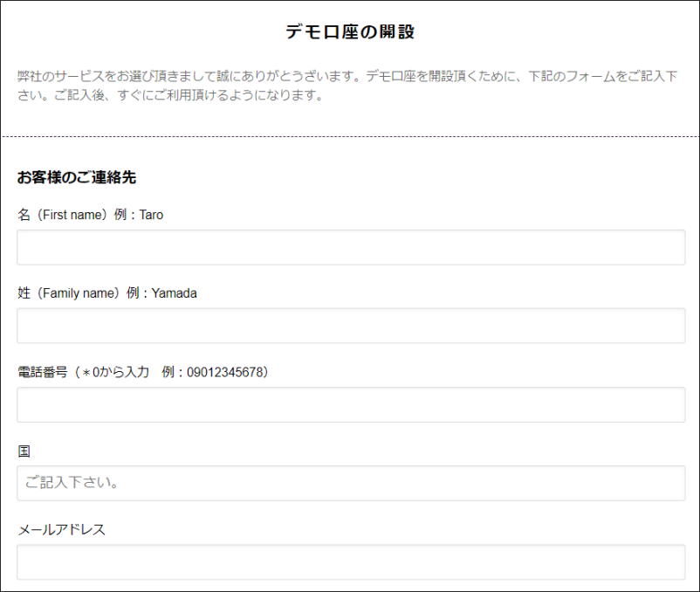Click the デモ口座の開設 page heading
The width and height of the screenshot is (700, 592).
350,33
